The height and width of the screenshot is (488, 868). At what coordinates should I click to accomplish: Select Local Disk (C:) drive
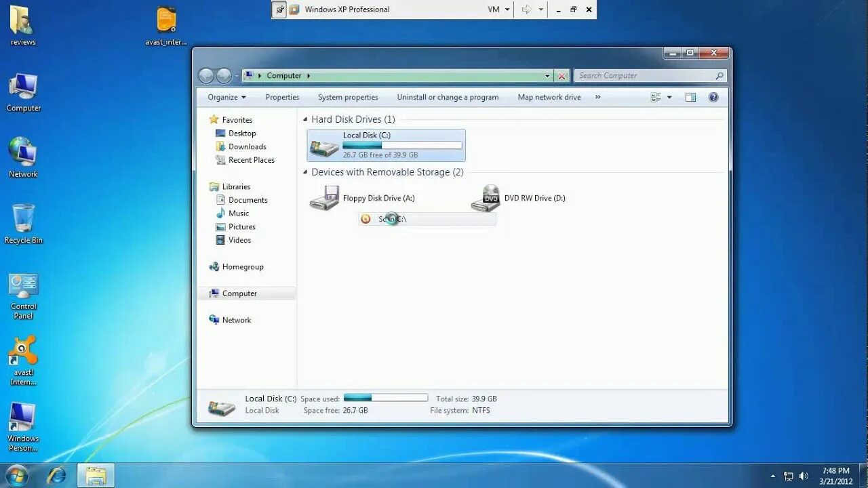(386, 145)
